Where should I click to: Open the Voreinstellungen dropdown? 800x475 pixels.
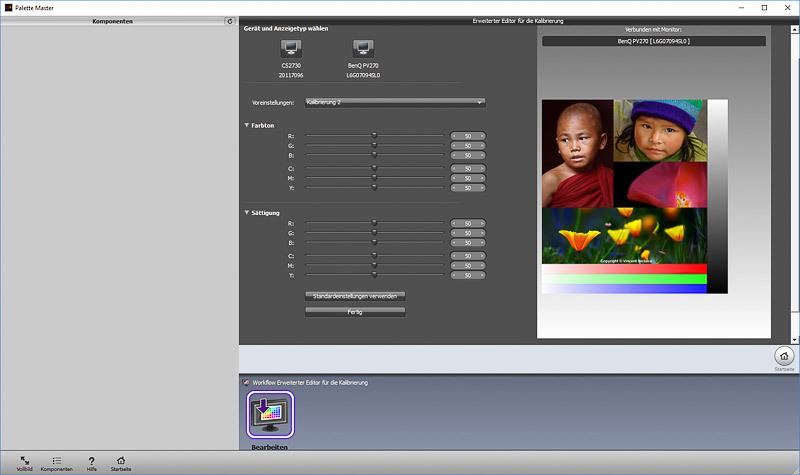pyautogui.click(x=395, y=102)
